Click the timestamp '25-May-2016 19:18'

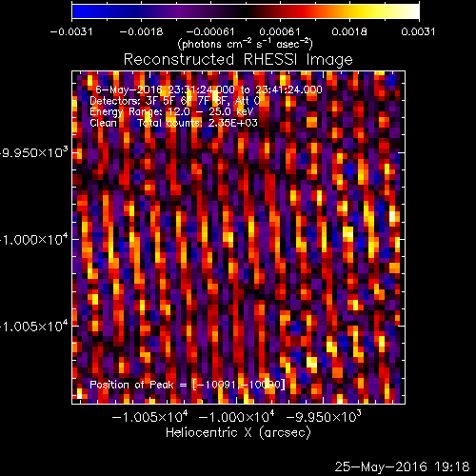(x=402, y=466)
